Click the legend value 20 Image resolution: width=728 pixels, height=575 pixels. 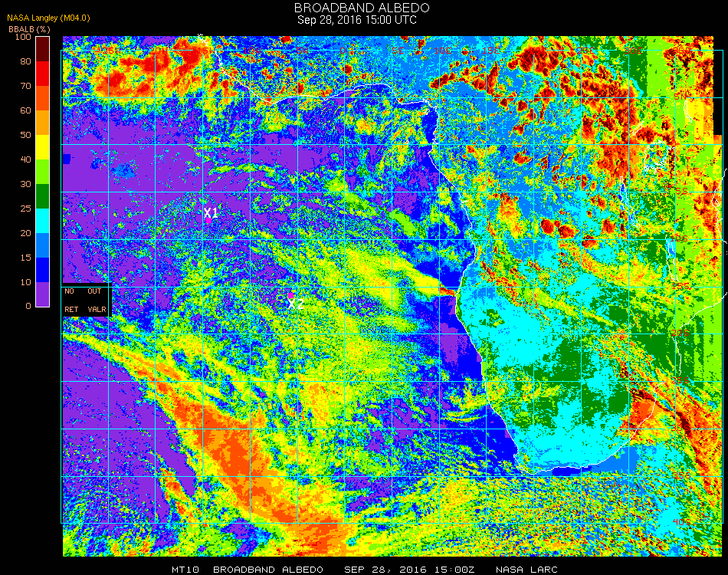(25, 233)
